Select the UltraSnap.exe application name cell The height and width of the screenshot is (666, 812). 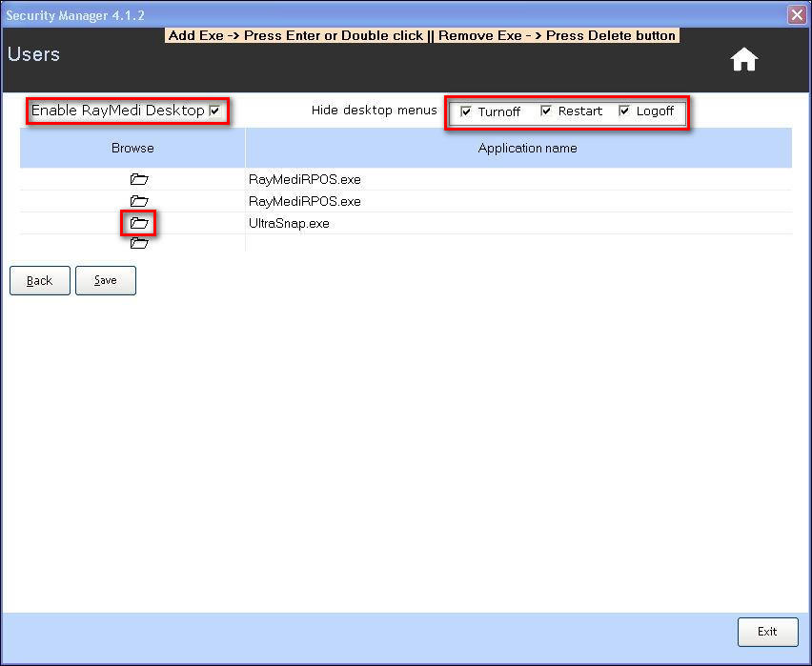[518, 223]
